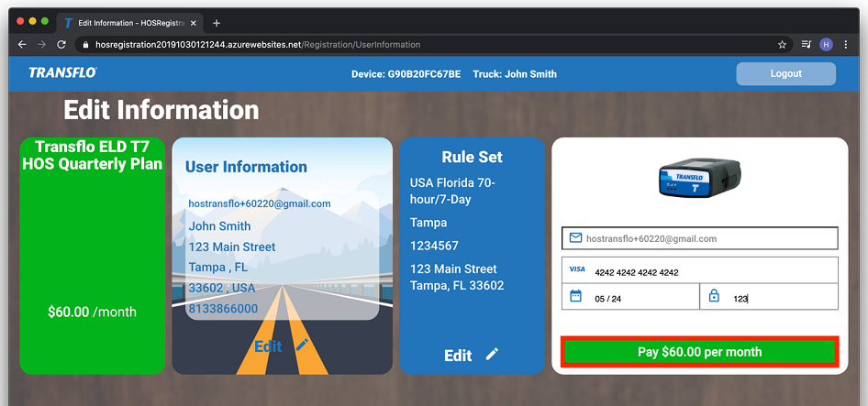Click the calendar icon beside expiry date
Image resolution: width=868 pixels, height=406 pixels.
pos(575,296)
